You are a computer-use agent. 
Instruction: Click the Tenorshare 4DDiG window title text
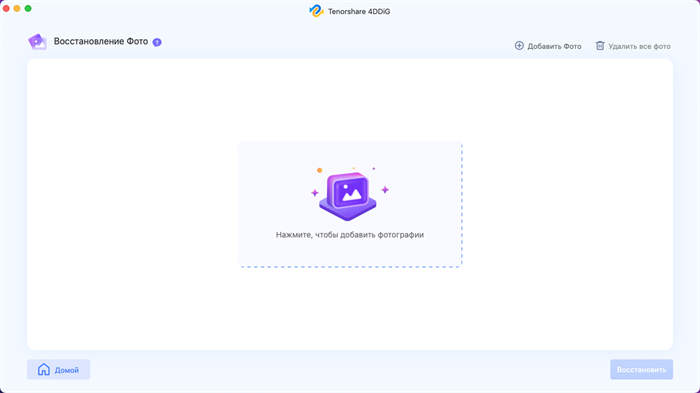click(359, 12)
